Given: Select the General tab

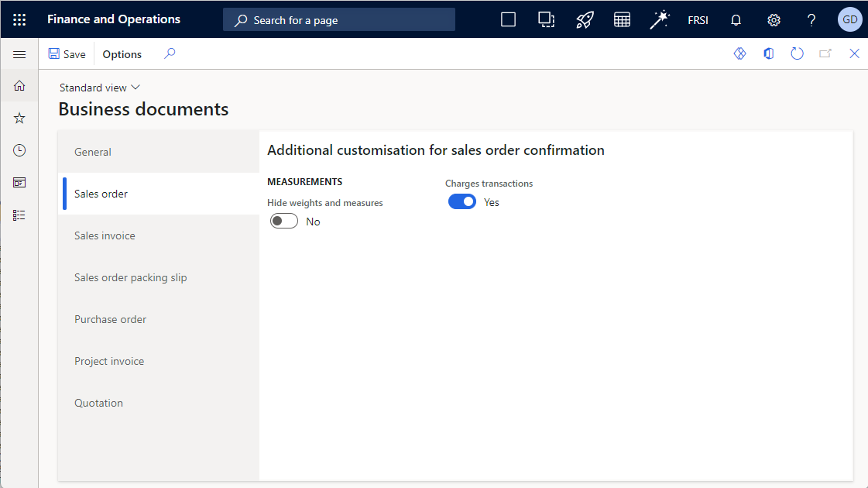Looking at the screenshot, I should (159, 152).
